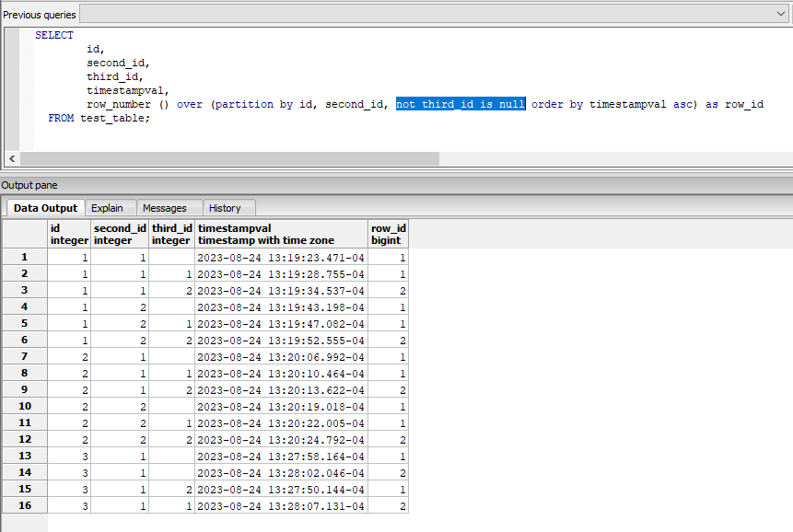Select the Data Output tab

(46, 208)
